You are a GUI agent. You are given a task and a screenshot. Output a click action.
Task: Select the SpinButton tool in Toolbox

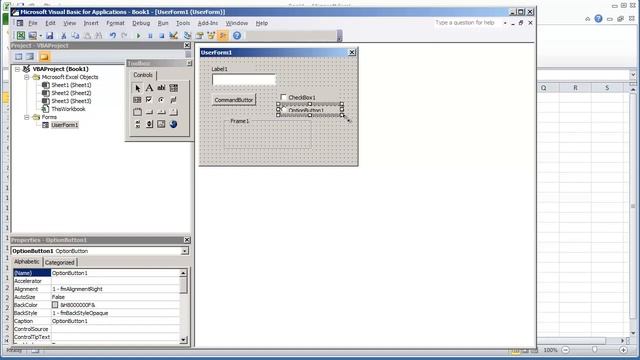(149, 124)
